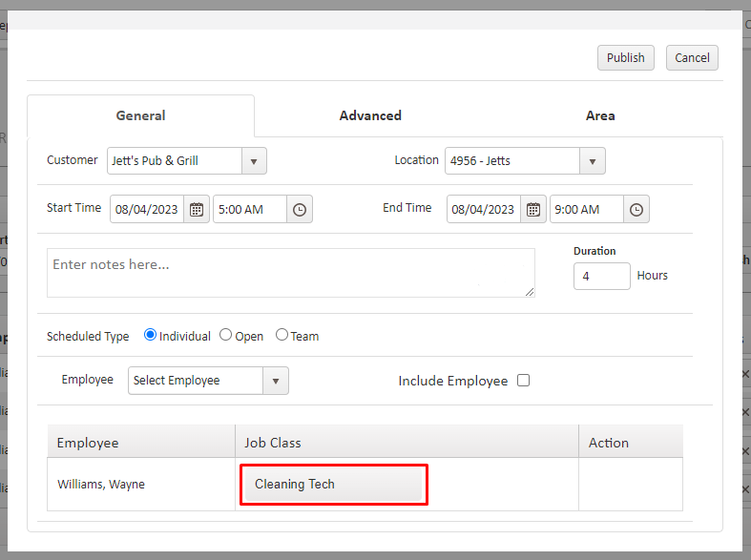Expand the Location dropdown
751x560 pixels.
pyautogui.click(x=592, y=161)
